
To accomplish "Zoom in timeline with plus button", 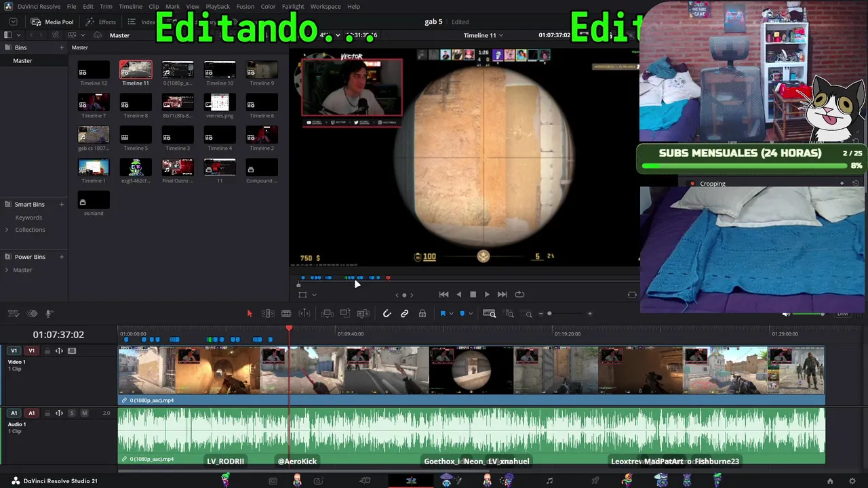I will [590, 314].
